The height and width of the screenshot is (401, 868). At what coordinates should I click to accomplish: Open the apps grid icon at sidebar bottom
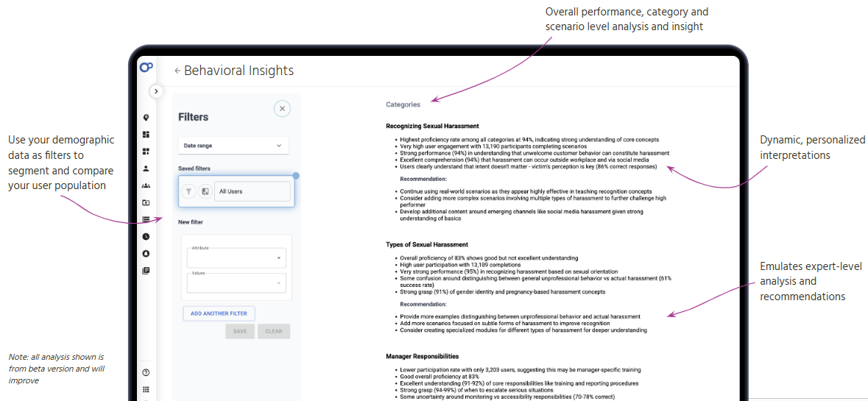click(x=147, y=389)
